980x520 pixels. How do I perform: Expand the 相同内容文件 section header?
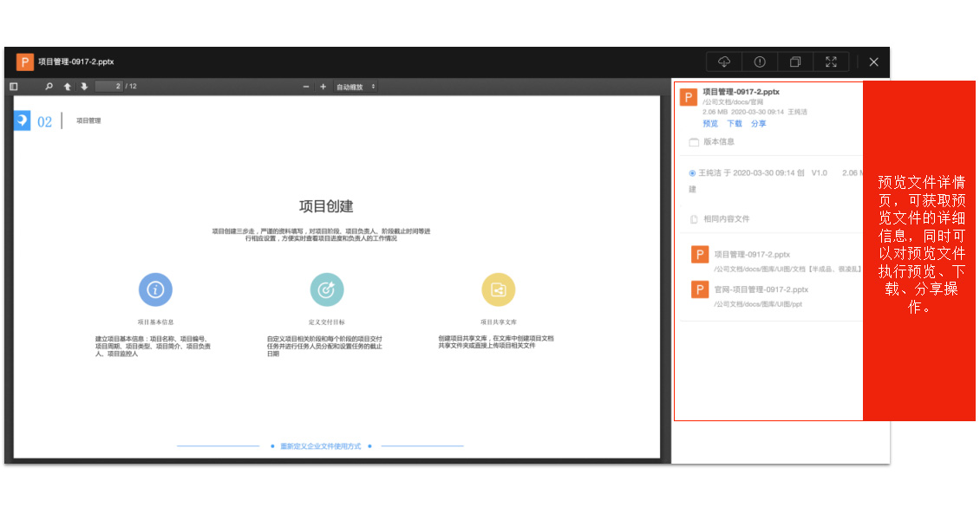[726, 219]
